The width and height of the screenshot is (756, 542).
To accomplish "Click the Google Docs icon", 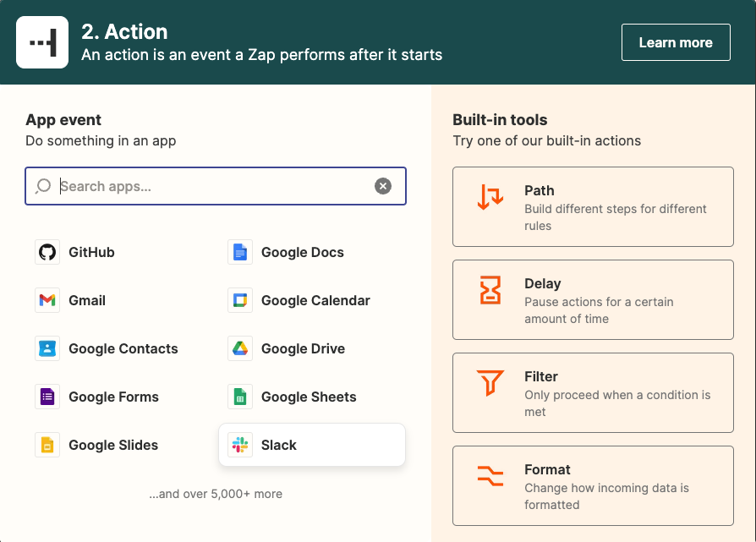I will [x=240, y=252].
